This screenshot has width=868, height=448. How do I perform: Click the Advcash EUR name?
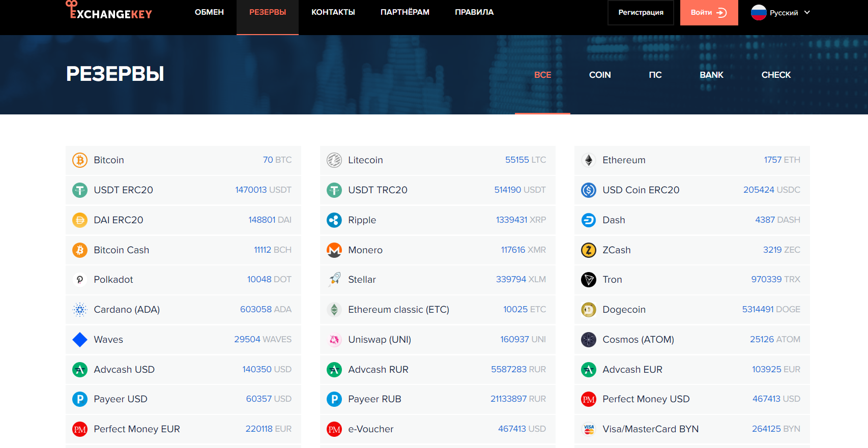pyautogui.click(x=632, y=370)
